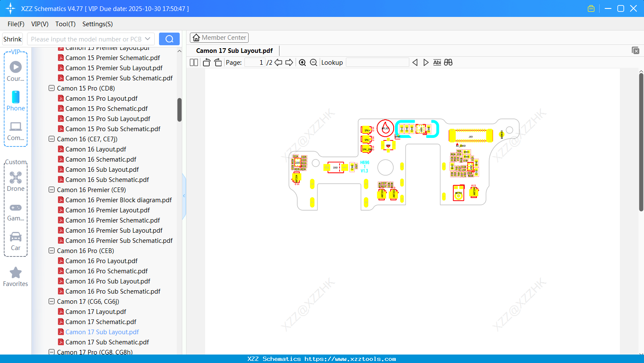Open Camon 16 Pro Sub Layout.pdf

pos(108,281)
